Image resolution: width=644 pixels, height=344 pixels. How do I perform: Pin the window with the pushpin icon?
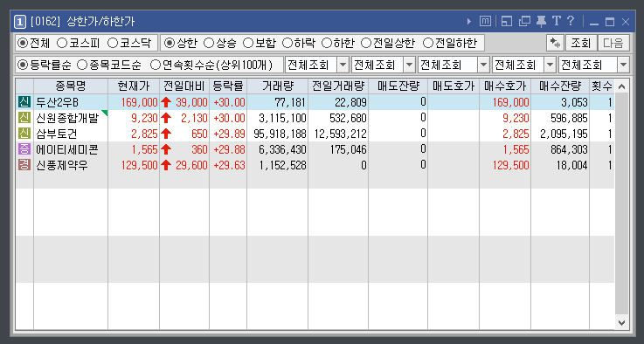541,21
